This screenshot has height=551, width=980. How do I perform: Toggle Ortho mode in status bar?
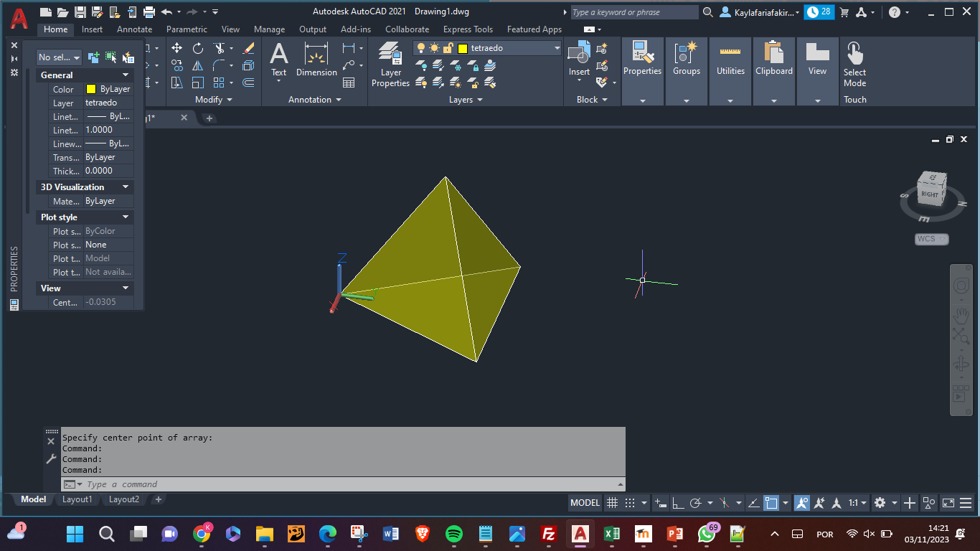[677, 503]
